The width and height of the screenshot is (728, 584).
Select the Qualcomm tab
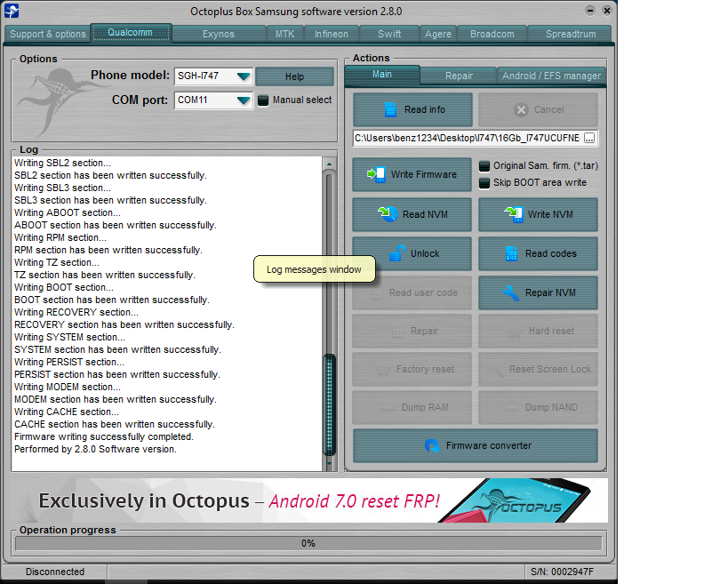(x=131, y=33)
